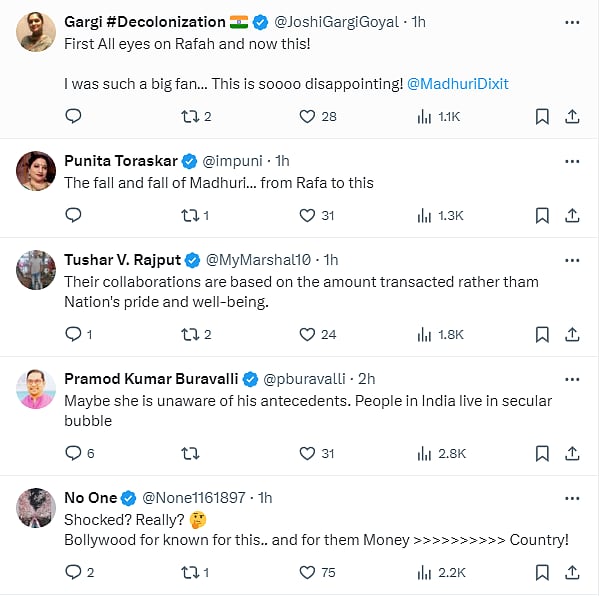Retweet Gargi #Decolonization's post
Viewport: 604px width, 596px height.
[189, 117]
